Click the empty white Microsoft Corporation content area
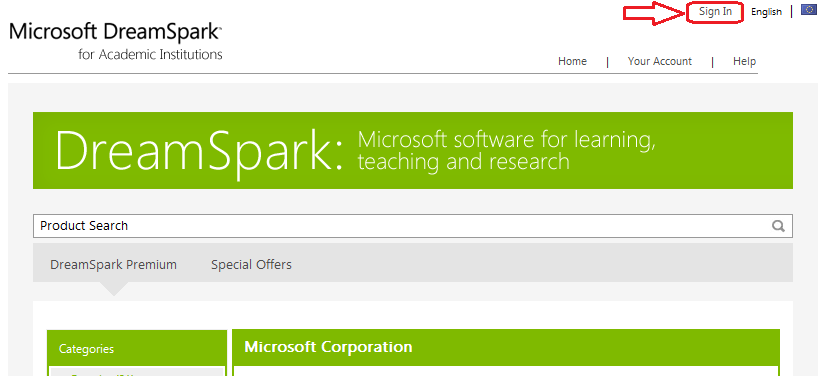Screen dimensions: 831x376 [x=506, y=371]
